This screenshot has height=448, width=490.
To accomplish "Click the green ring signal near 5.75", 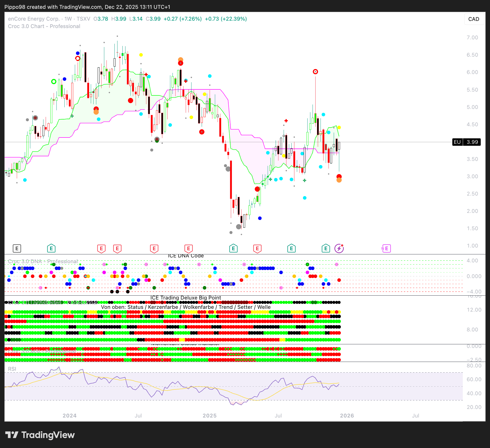I will tap(54, 81).
